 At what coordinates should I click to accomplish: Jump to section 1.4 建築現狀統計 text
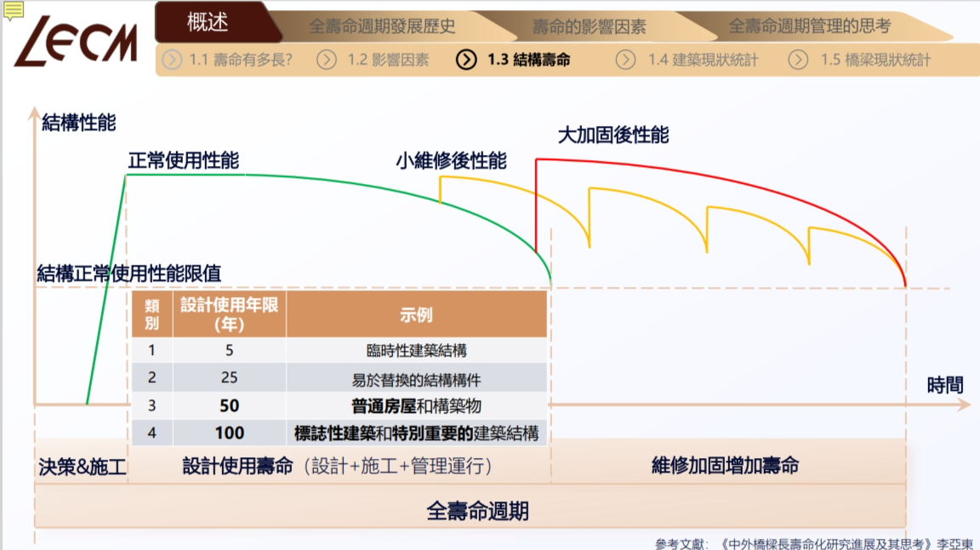click(703, 60)
